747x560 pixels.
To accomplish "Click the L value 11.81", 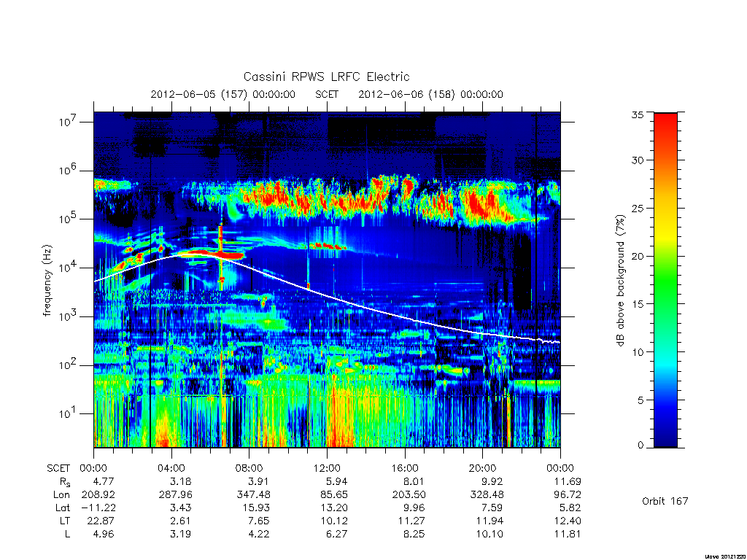I will tap(567, 534).
